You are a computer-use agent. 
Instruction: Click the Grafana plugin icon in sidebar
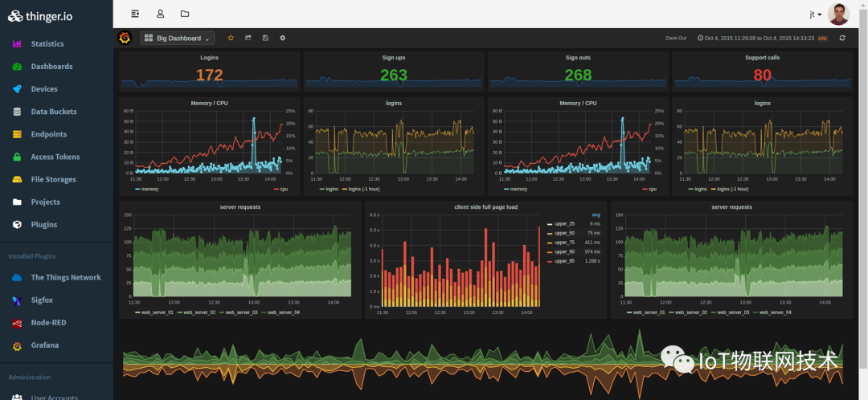coord(17,345)
